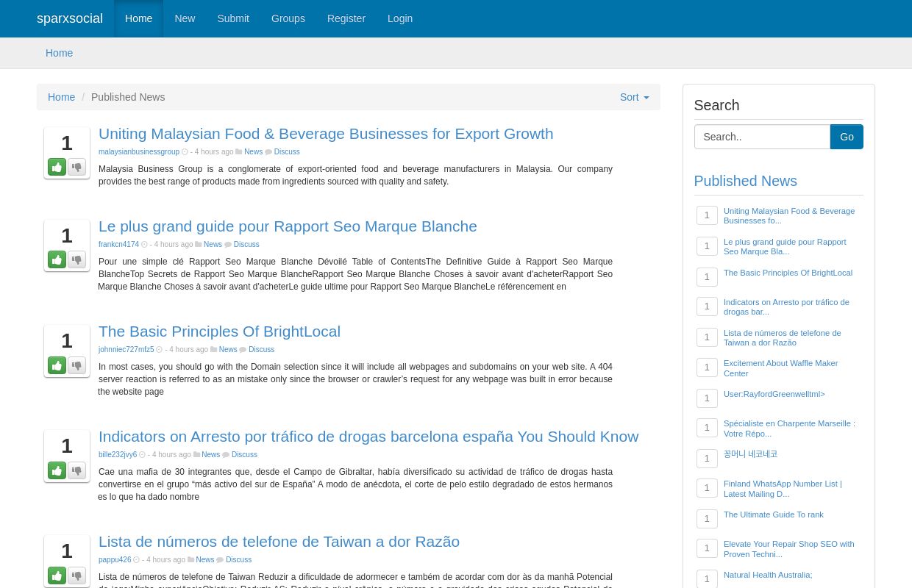Viewport: 912px width, 588px height.
Task: Open the Register page
Action: [346, 18]
